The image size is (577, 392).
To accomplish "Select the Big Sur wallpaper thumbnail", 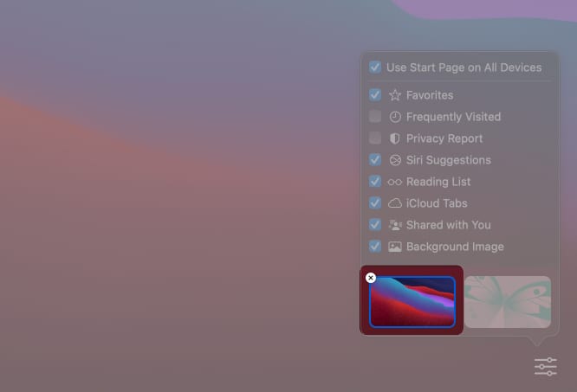I will [x=412, y=302].
